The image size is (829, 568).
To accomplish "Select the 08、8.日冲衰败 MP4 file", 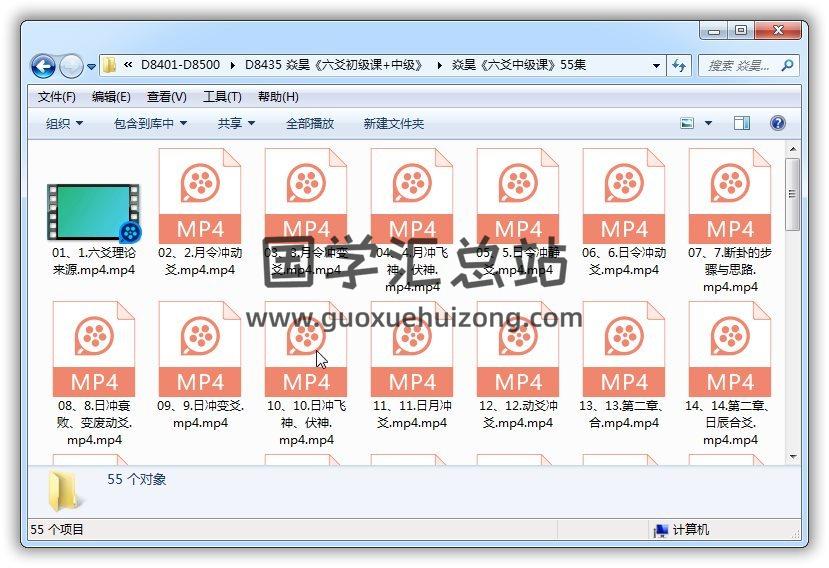I will click(93, 349).
